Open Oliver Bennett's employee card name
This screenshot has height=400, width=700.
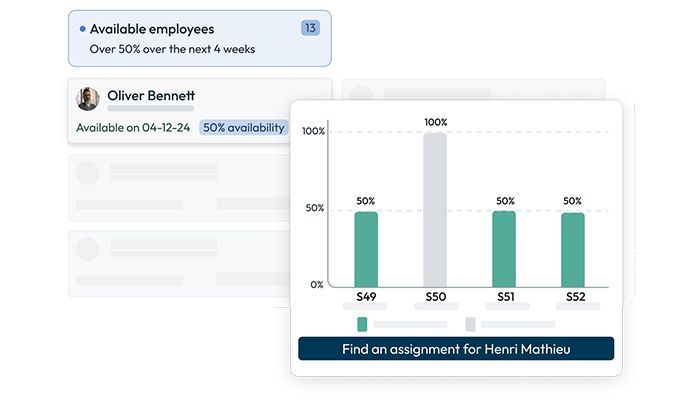[x=151, y=96]
